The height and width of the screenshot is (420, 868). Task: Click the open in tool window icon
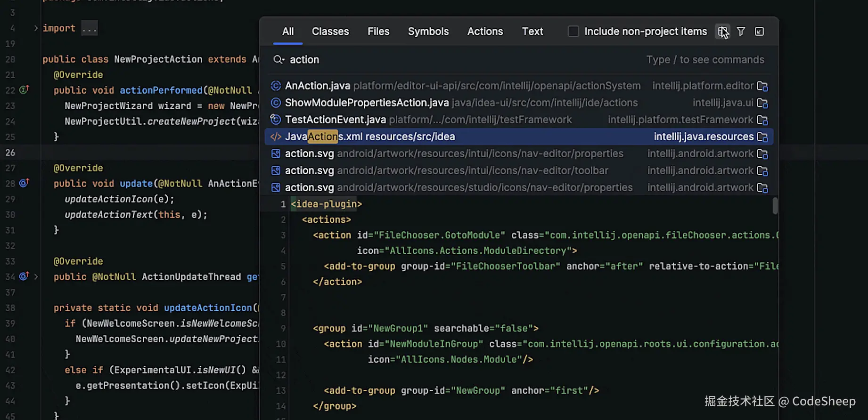tap(759, 32)
